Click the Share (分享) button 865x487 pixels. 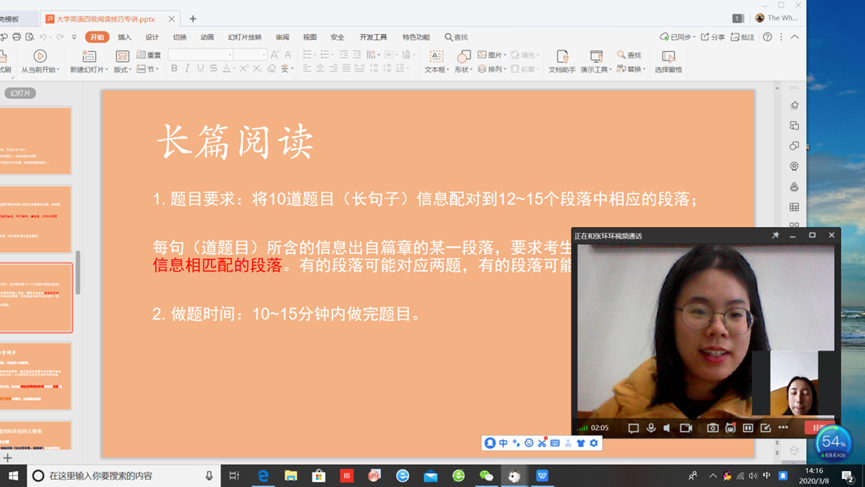click(x=713, y=37)
